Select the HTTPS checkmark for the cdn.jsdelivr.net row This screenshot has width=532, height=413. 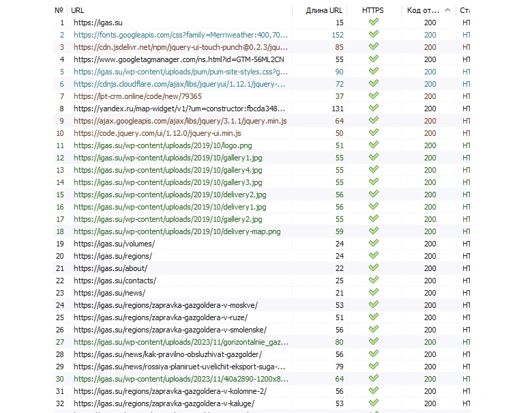pos(374,46)
